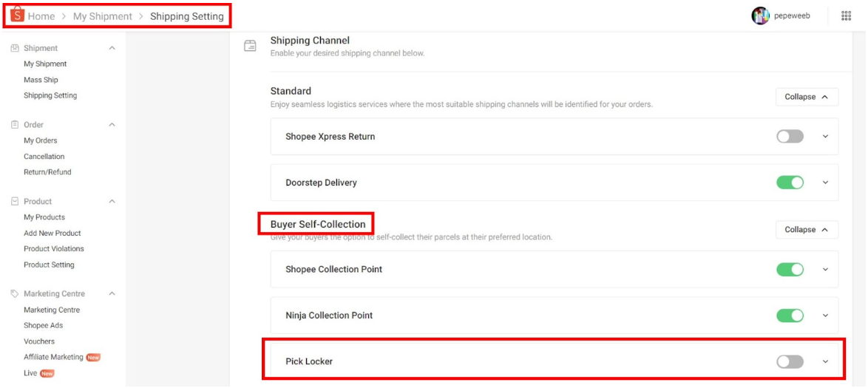Turn on the Pick Locker toggle
The width and height of the screenshot is (868, 388).
point(790,361)
